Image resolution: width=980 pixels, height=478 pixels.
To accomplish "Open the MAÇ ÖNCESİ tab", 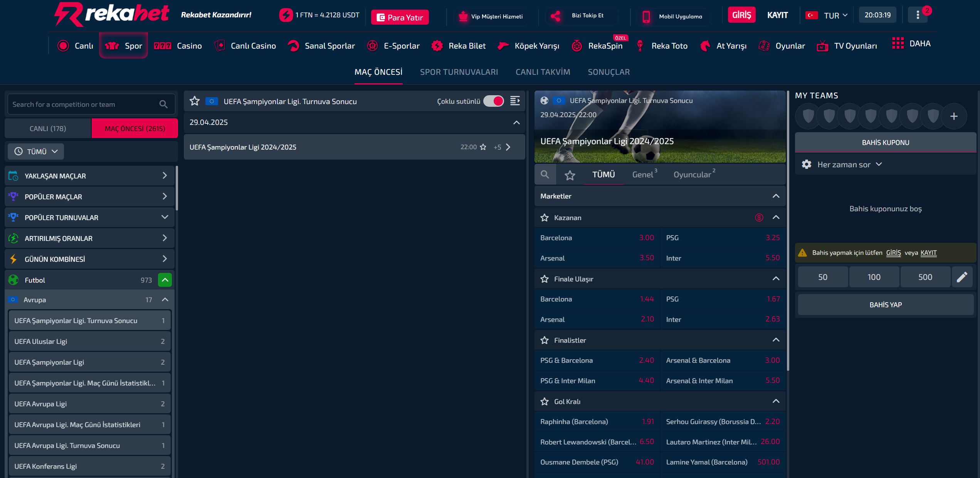I will [x=378, y=72].
